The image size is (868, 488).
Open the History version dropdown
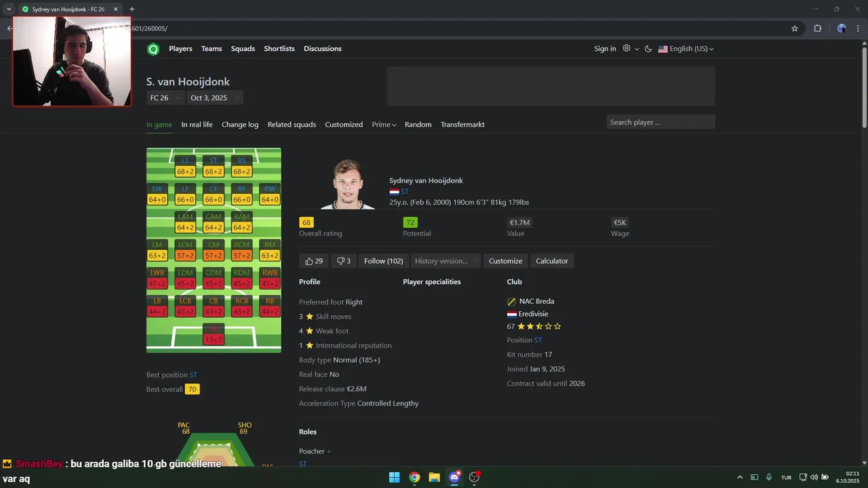coord(446,261)
